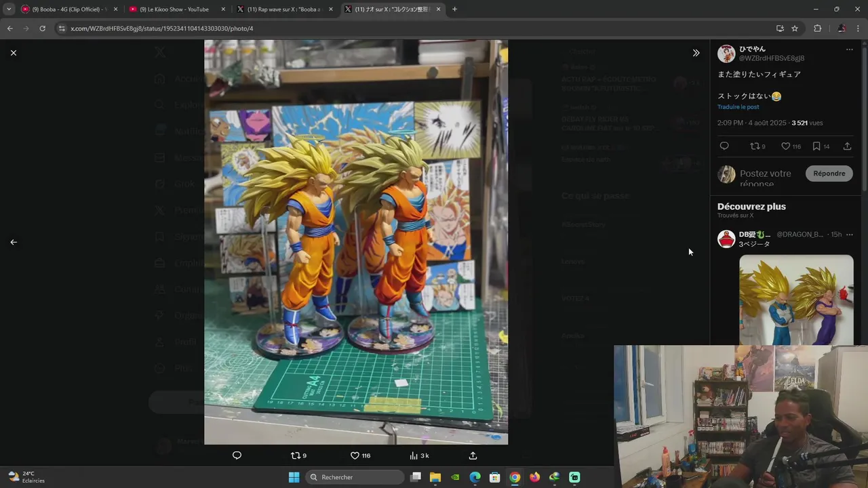The image size is (868, 488).
Task: Launch Microsoft Edge from taskbar
Action: (x=475, y=477)
